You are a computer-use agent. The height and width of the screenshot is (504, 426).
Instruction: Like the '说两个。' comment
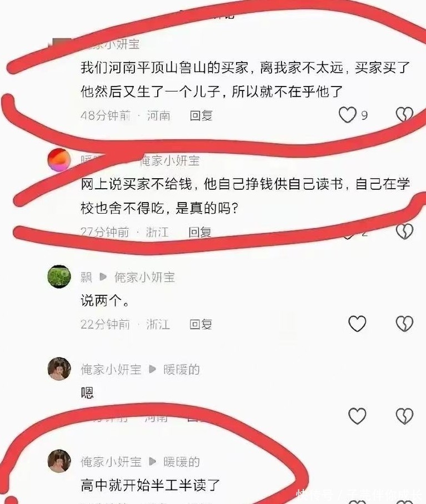click(357, 324)
